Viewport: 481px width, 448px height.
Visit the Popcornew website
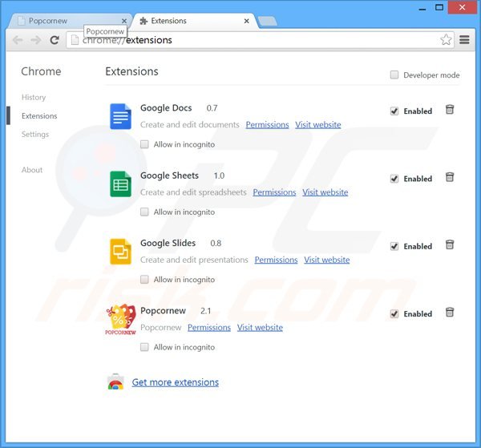click(260, 328)
